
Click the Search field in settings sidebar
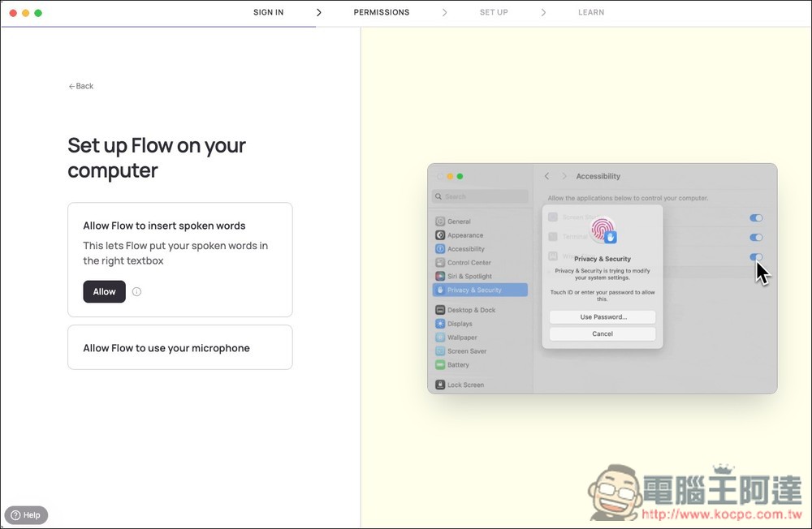(x=481, y=196)
